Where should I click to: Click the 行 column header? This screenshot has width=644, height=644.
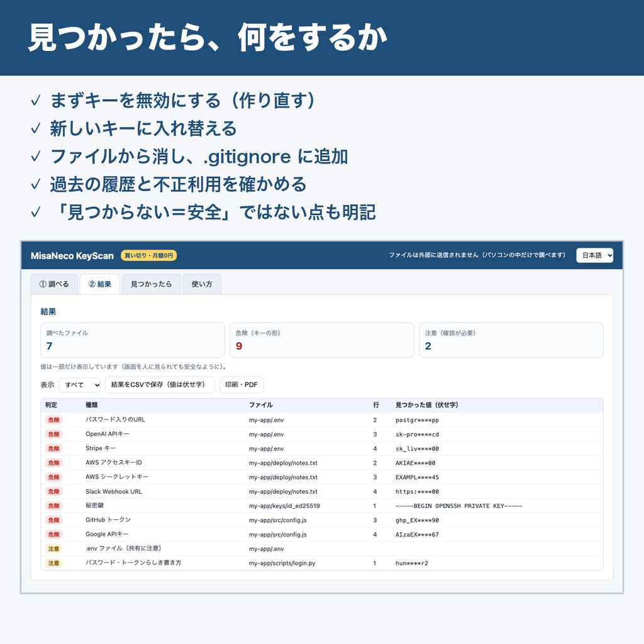click(x=376, y=405)
